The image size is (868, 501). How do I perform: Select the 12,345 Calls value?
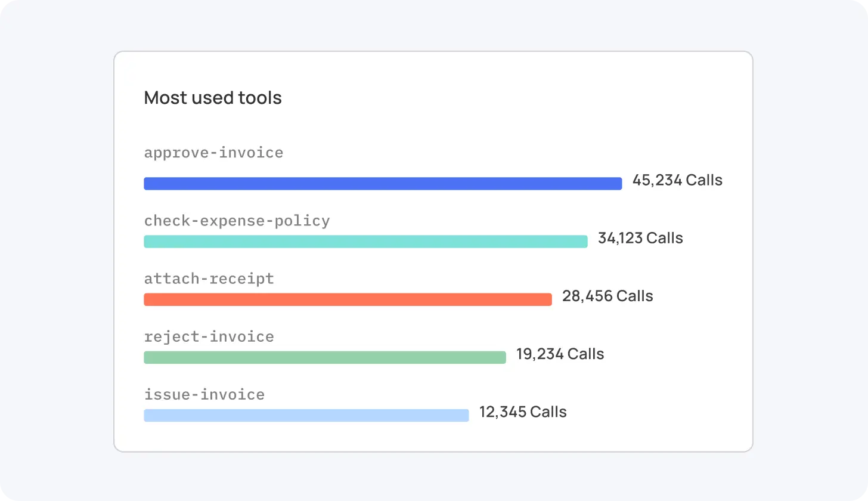pos(523,412)
